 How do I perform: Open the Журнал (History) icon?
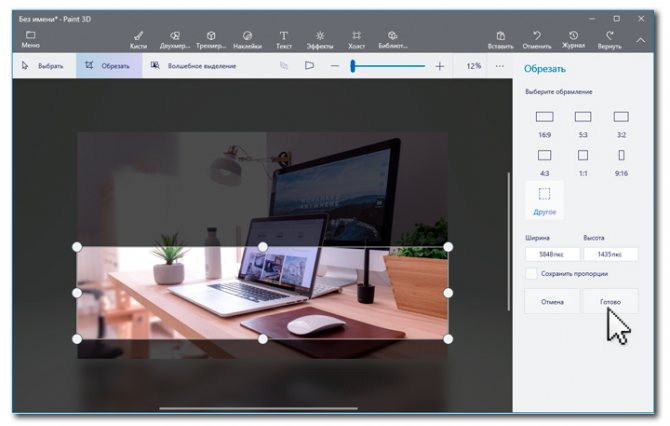coord(573,39)
